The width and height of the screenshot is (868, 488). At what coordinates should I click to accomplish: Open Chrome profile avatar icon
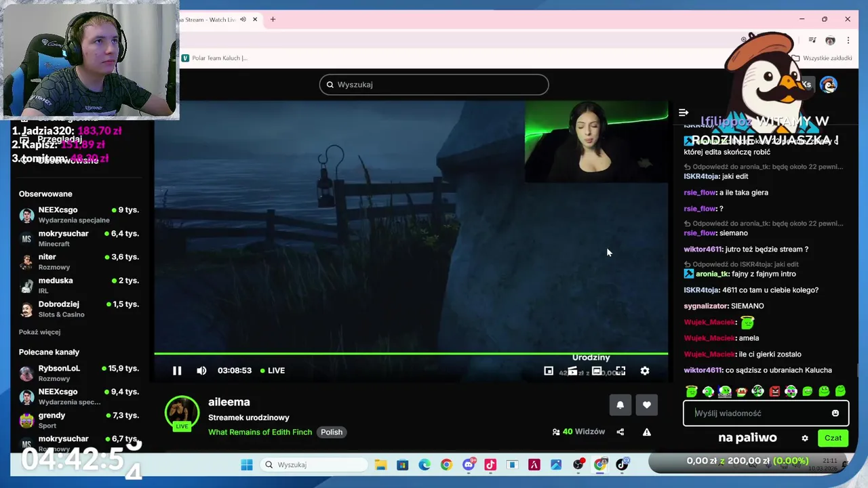(x=830, y=41)
